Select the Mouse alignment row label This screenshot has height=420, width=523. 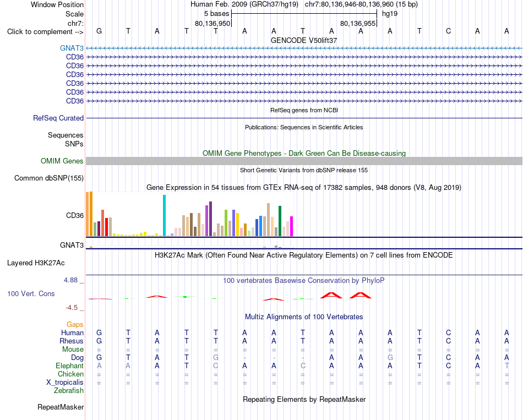73,350
